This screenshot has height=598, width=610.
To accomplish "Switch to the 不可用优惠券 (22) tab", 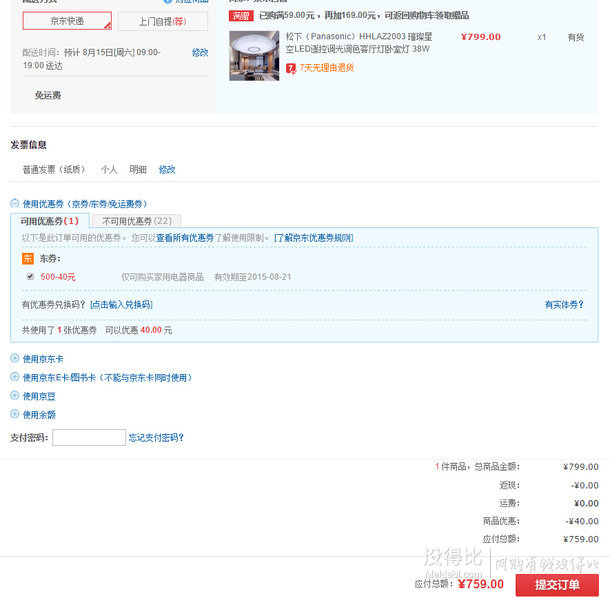I will click(x=137, y=221).
